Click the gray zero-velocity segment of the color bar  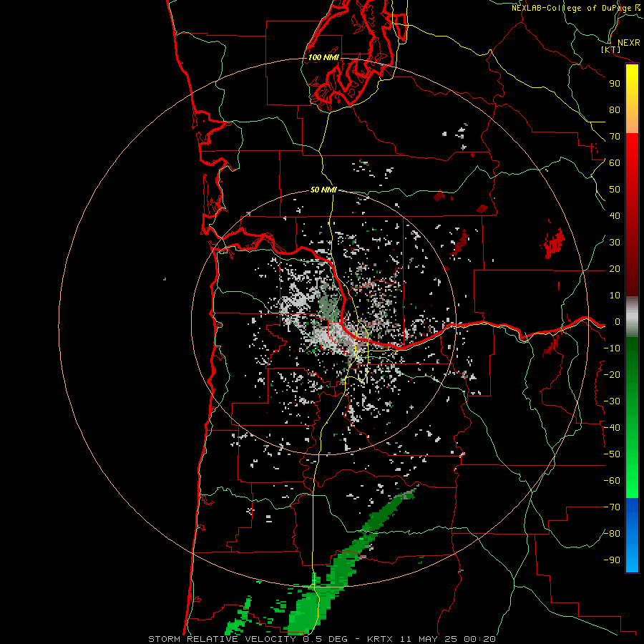pyautogui.click(x=632, y=317)
